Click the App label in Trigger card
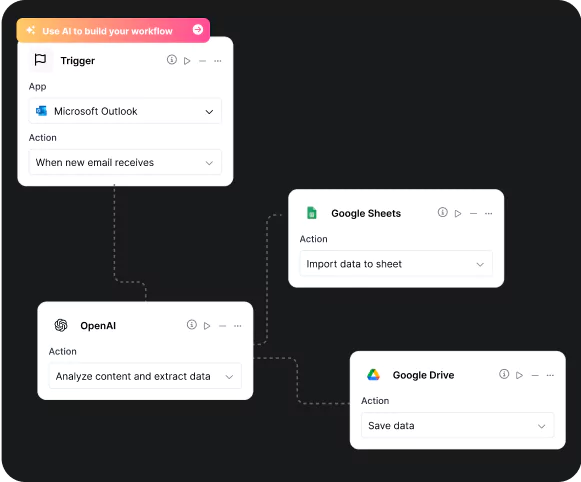 pos(37,87)
